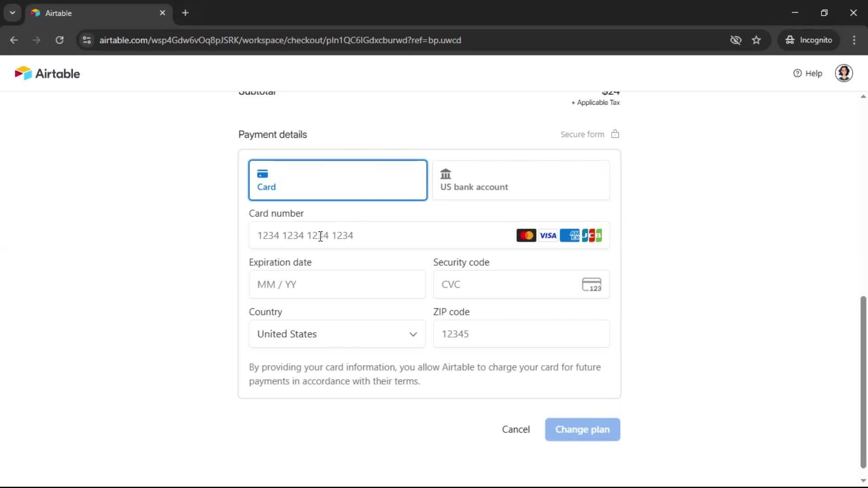Click the JCB logo icon
This screenshot has height=488, width=868.
(x=592, y=235)
